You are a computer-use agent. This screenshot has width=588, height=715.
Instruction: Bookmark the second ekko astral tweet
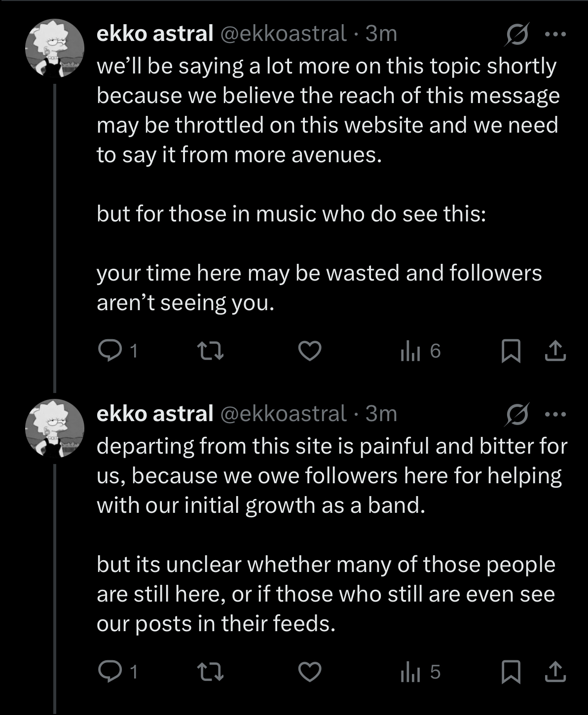511,672
